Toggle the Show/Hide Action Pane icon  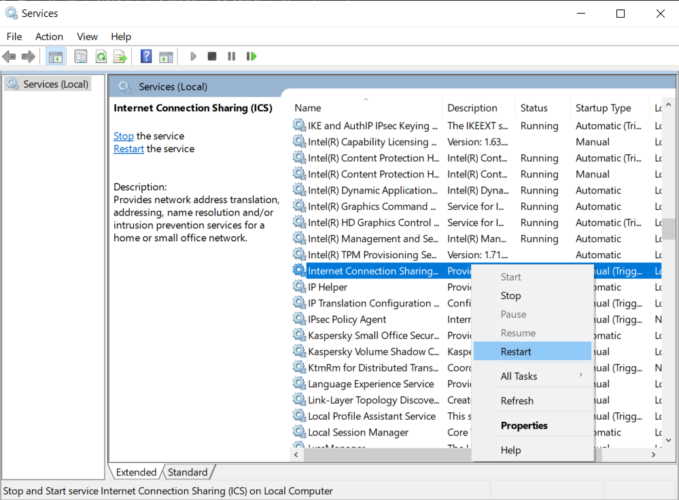point(166,57)
